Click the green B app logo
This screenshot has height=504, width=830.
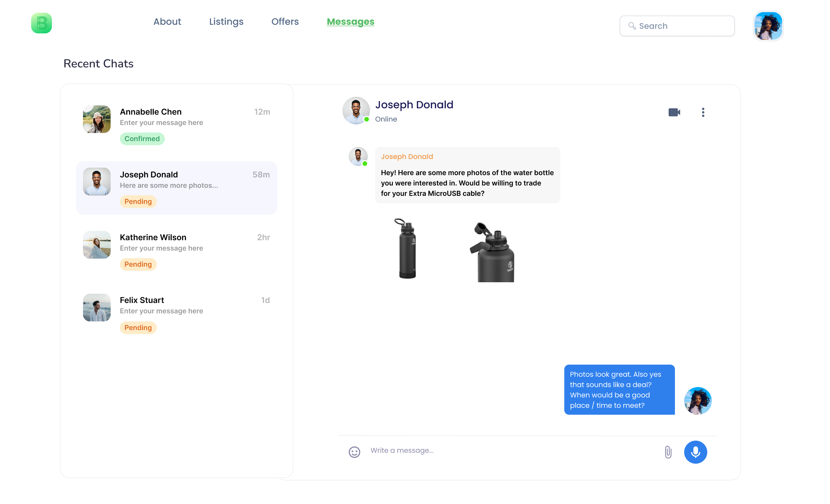[41, 23]
